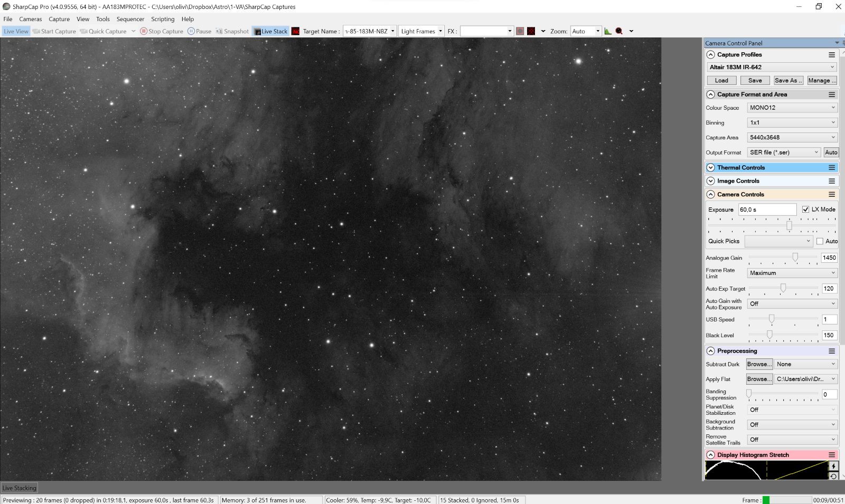Toggle the LX Mode checkbox
845x504 pixels.
tap(805, 210)
